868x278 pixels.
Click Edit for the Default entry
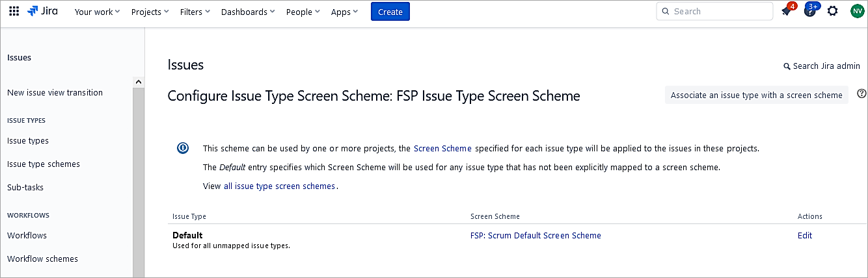pyautogui.click(x=804, y=236)
